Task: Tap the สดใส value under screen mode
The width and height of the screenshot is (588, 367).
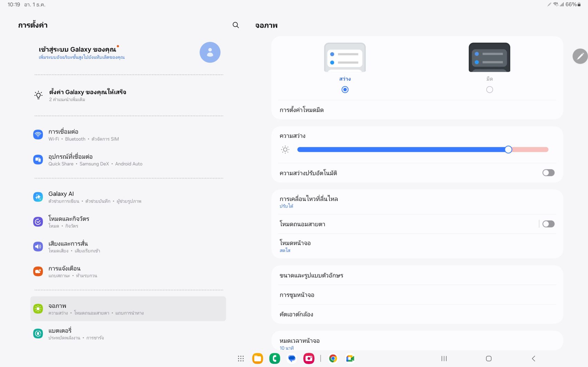Action: [285, 250]
